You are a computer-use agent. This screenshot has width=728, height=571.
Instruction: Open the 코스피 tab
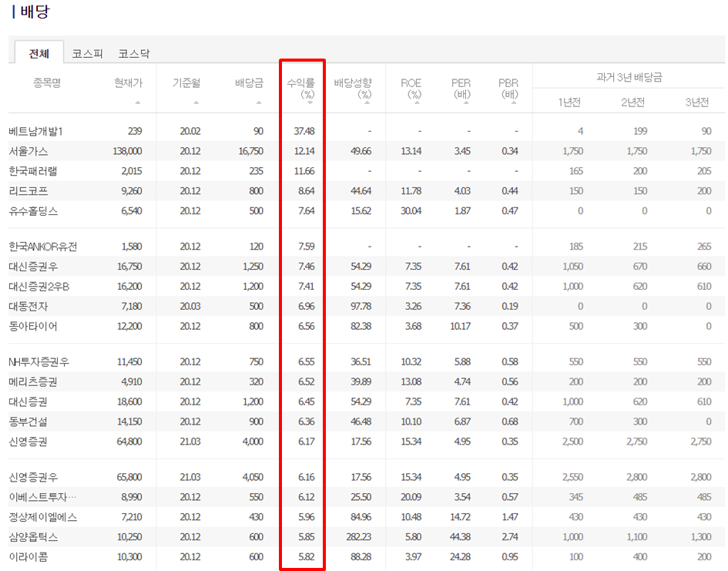click(x=87, y=54)
